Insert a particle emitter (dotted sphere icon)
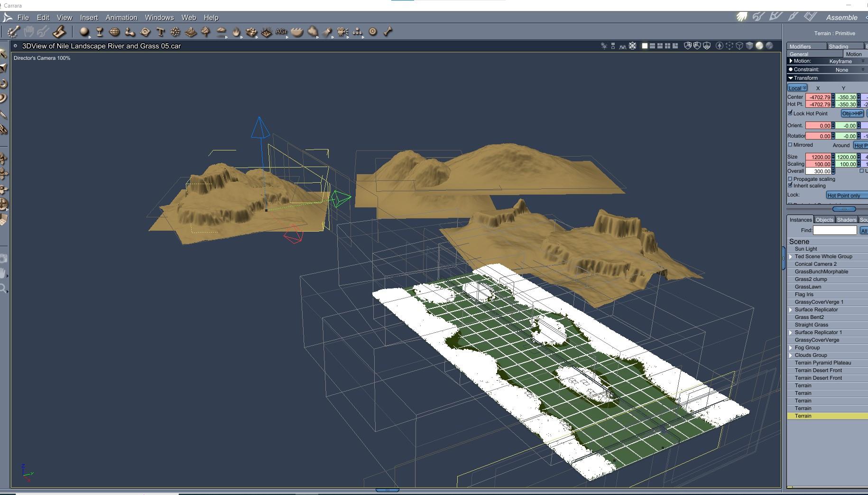Image resolution: width=868 pixels, height=495 pixels. [175, 32]
